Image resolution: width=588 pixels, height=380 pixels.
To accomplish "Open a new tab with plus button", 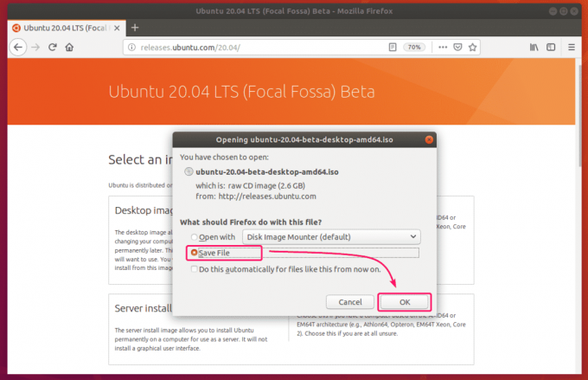I will [x=135, y=28].
